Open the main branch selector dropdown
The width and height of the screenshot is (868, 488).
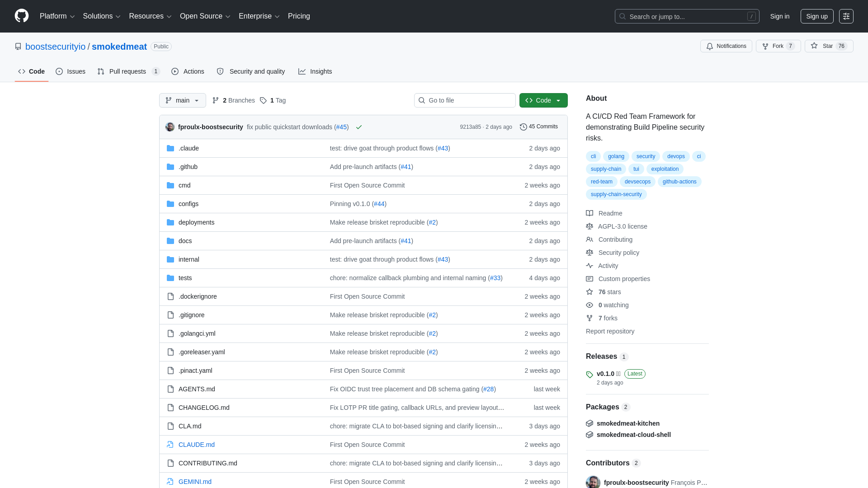183,100
